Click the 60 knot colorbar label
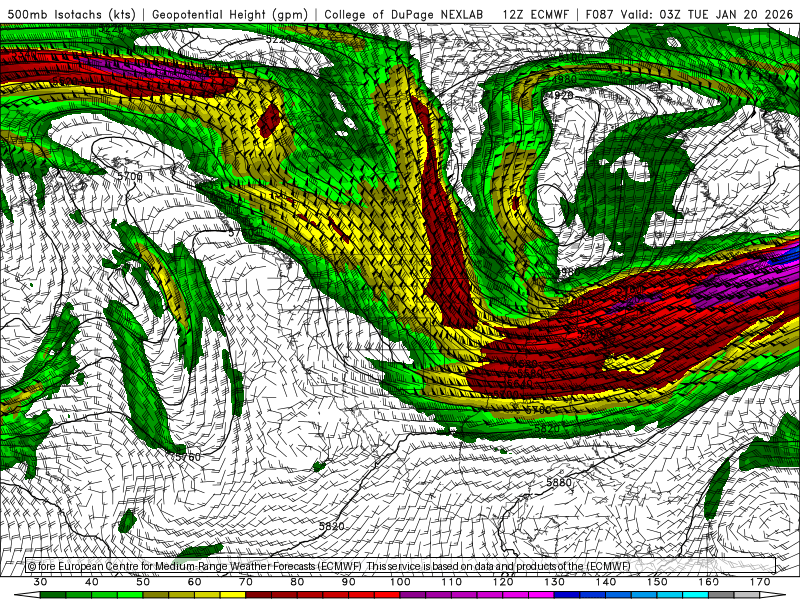 [x=194, y=582]
